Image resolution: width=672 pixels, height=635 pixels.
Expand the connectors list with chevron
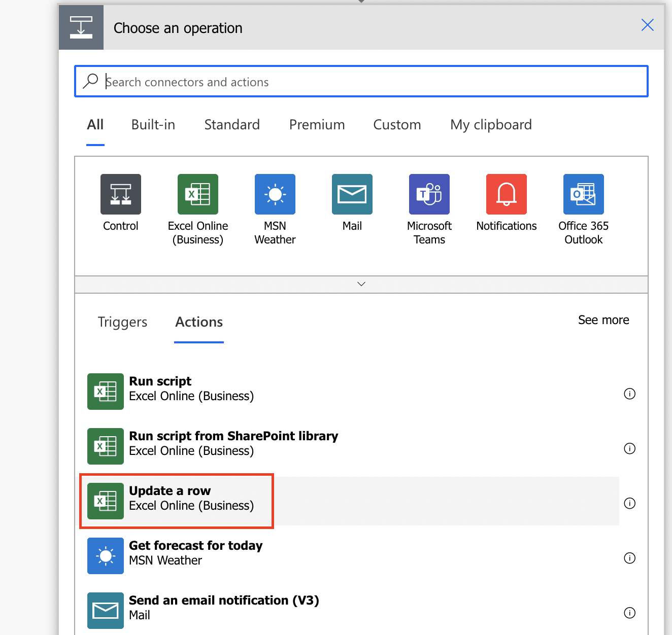click(361, 284)
